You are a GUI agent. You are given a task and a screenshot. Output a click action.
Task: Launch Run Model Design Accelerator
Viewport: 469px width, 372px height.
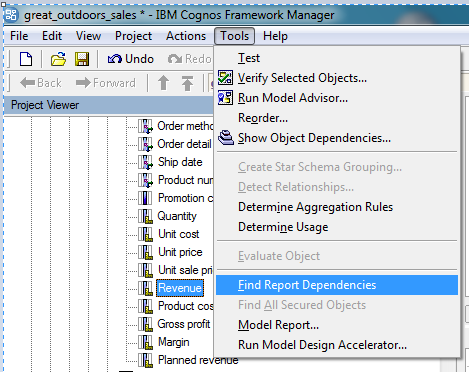(337, 345)
